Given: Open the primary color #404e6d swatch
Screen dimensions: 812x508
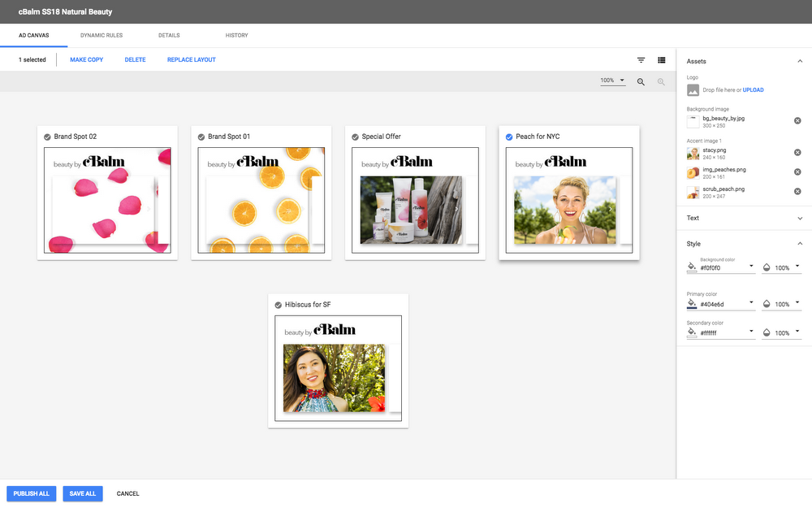Looking at the screenshot, I should (x=692, y=304).
